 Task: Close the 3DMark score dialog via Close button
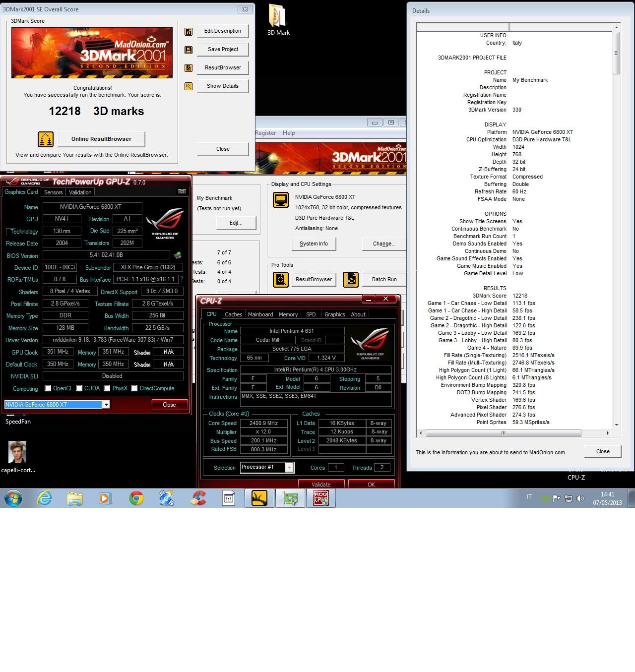click(223, 149)
